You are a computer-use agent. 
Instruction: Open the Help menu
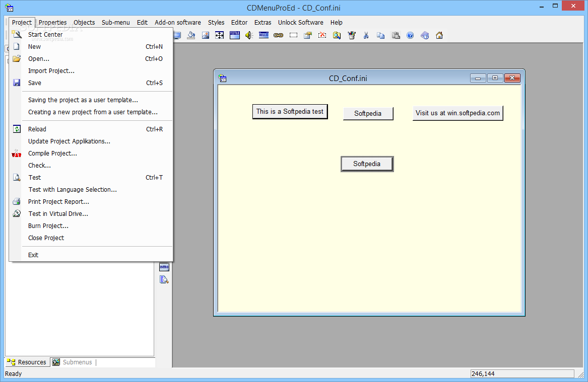[x=337, y=23]
